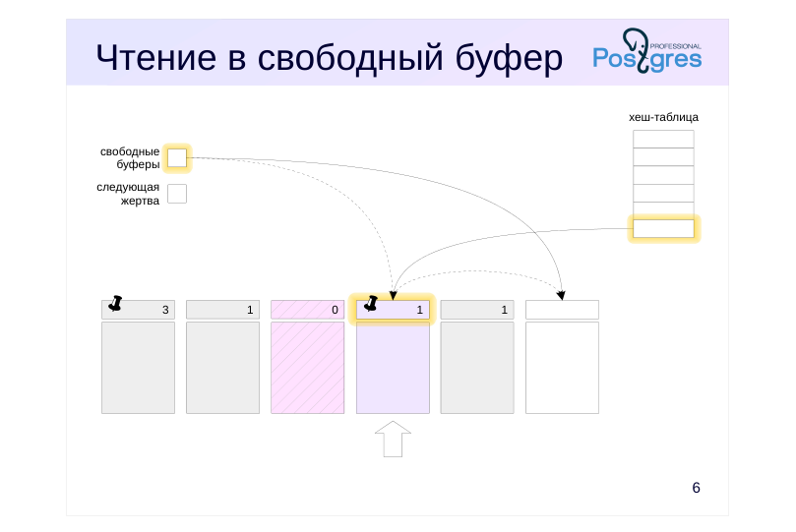Viewport: 796px width, 532px height.
Task: Click the top cell of the хеш-таблица
Action: click(663, 139)
